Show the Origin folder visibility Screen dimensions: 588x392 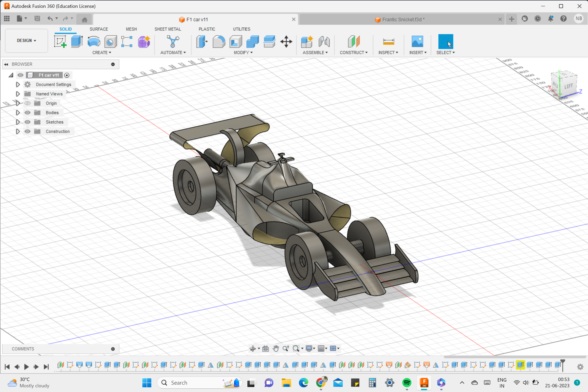tap(27, 103)
